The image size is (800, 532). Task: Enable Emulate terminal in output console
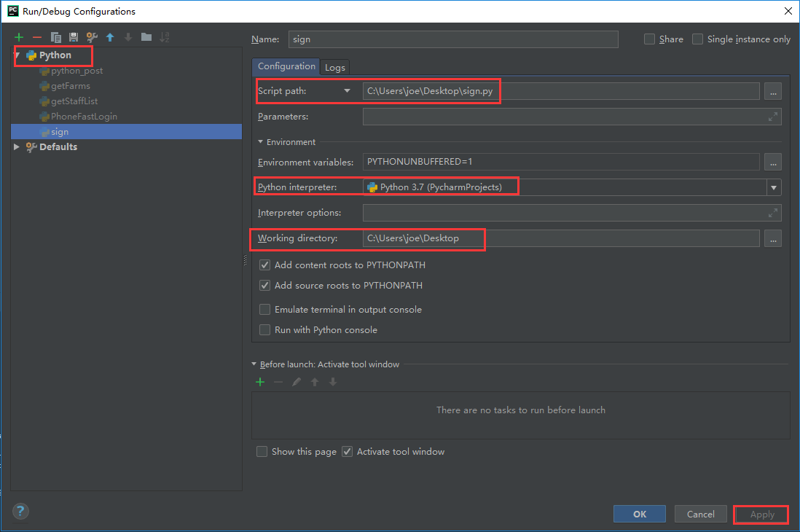pyautogui.click(x=264, y=310)
